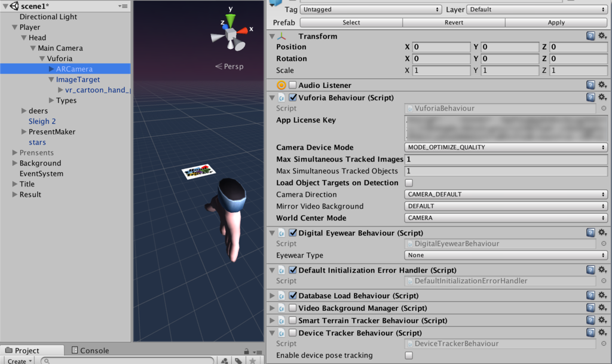Click the prefab Select button

(351, 23)
